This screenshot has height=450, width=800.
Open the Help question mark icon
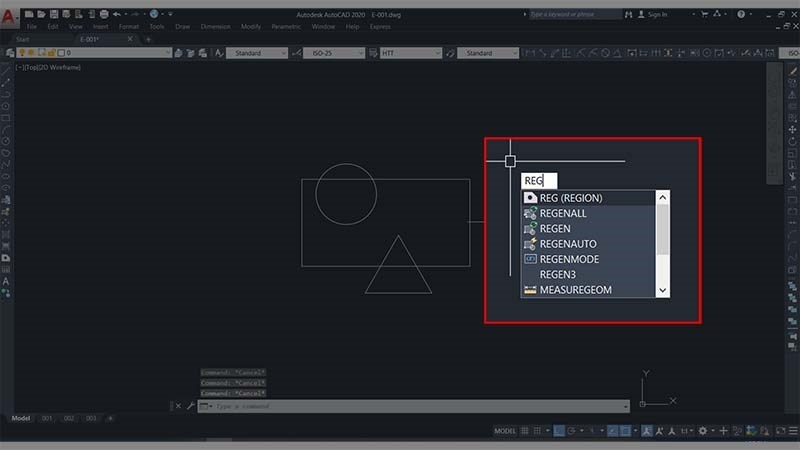click(x=741, y=14)
